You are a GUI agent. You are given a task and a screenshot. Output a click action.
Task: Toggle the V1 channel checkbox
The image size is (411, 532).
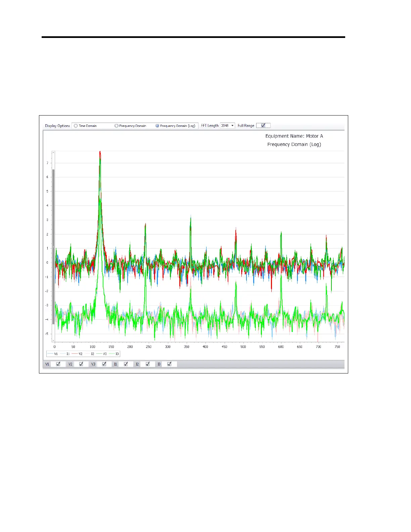tap(58, 364)
